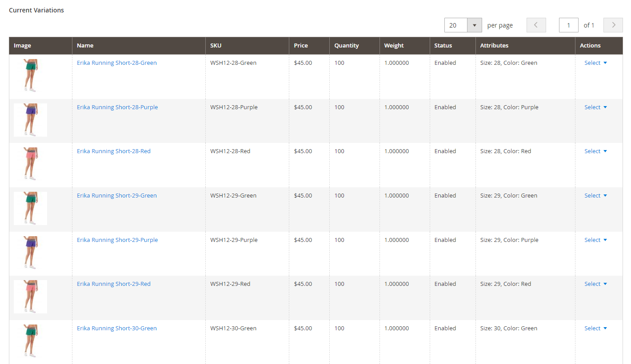Screen dimensions: 631x364
Task: Expand Select actions for WSH12-28-Green
Action: [x=595, y=63]
